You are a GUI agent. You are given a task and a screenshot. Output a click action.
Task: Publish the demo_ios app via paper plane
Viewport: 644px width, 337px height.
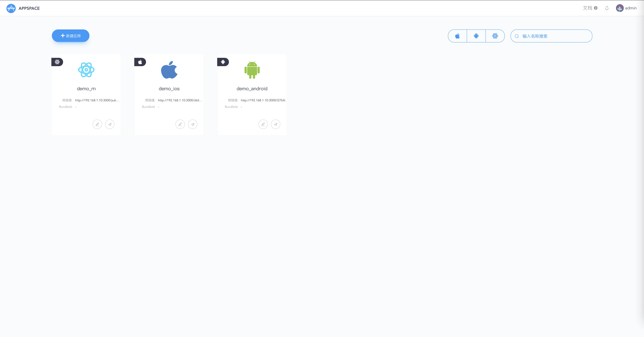click(193, 124)
